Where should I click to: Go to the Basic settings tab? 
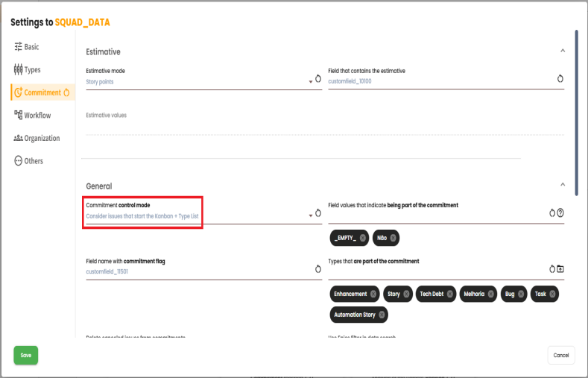point(31,47)
